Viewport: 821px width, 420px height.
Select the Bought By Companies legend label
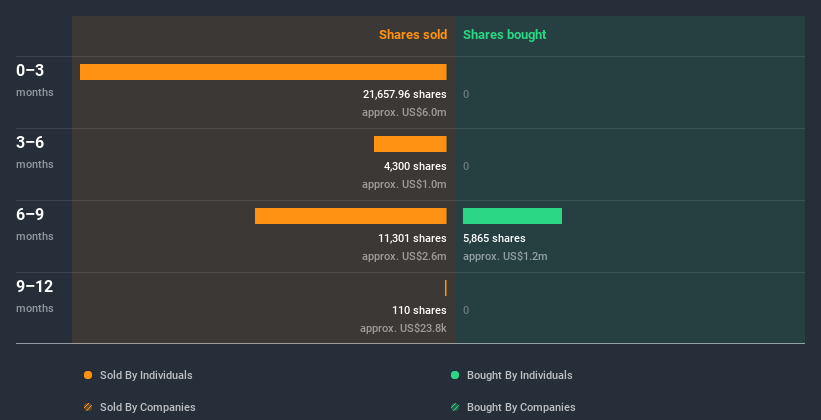521,407
